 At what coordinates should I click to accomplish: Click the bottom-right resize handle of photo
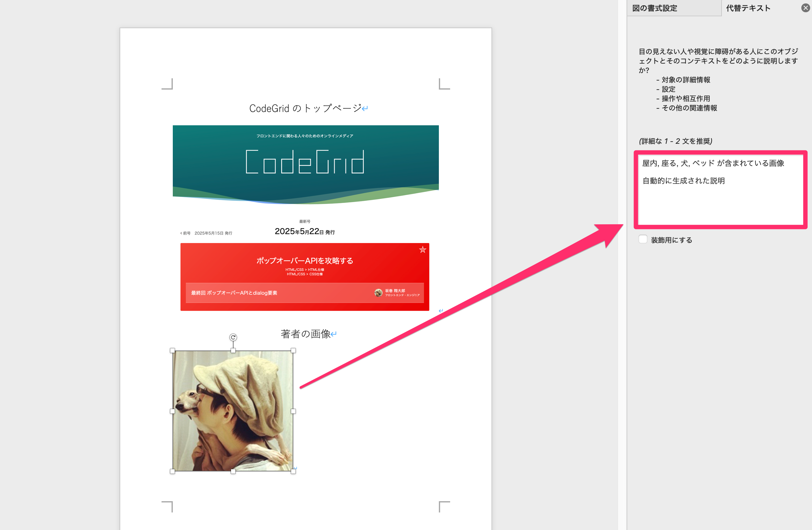(293, 471)
